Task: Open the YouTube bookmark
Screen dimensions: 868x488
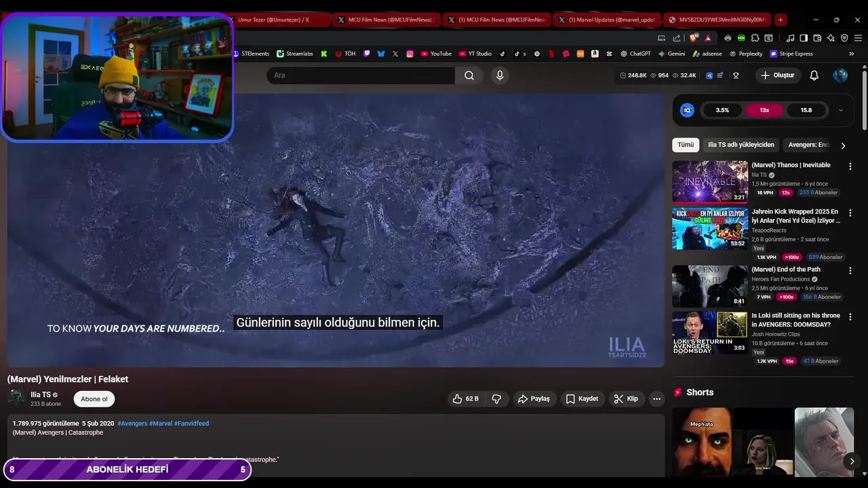Action: click(x=436, y=54)
